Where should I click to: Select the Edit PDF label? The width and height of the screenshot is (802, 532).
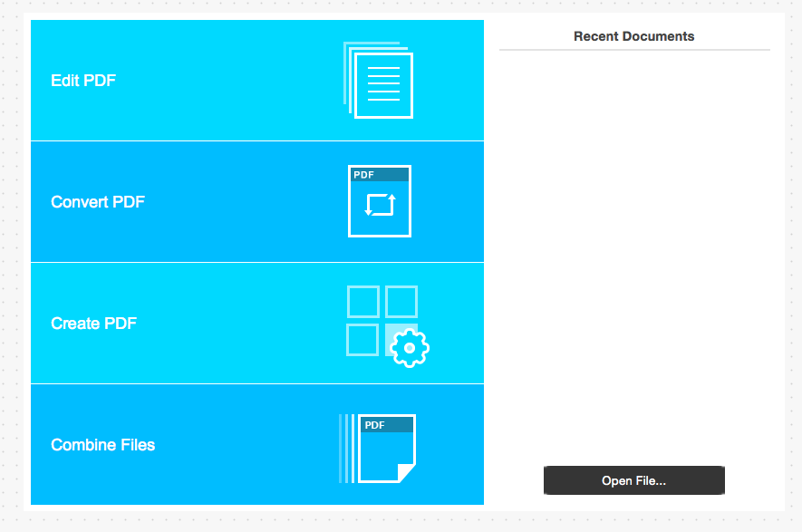pos(83,81)
